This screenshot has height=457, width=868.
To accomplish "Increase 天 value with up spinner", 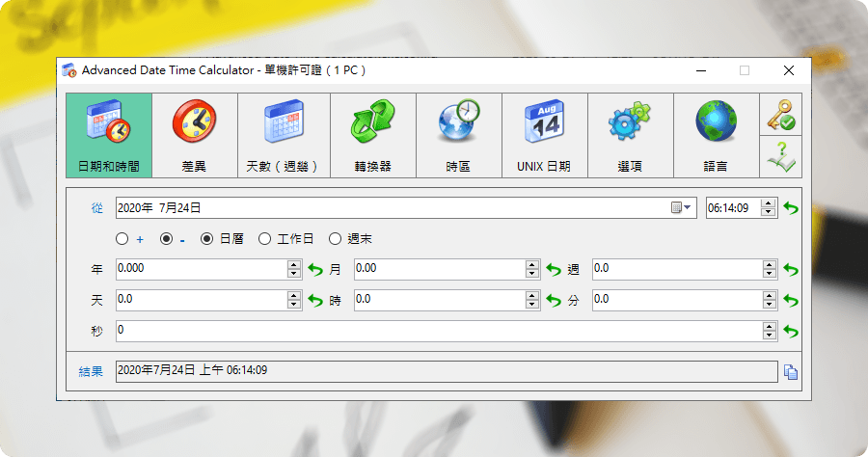I will (x=294, y=296).
